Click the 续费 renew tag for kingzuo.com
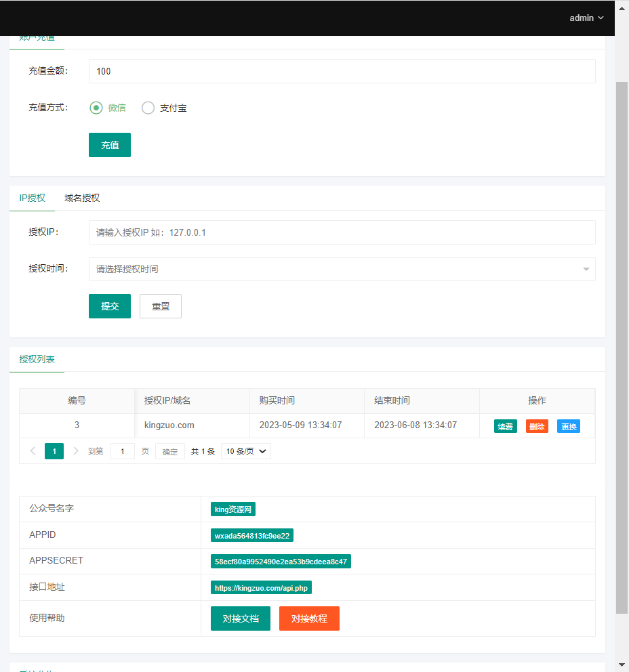The width and height of the screenshot is (629, 672). (505, 426)
